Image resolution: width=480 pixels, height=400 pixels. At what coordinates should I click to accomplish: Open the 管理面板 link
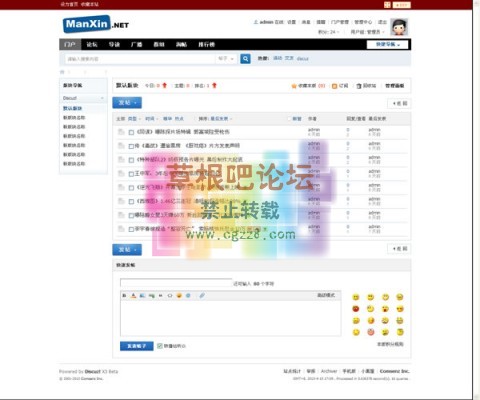pyautogui.click(x=395, y=86)
